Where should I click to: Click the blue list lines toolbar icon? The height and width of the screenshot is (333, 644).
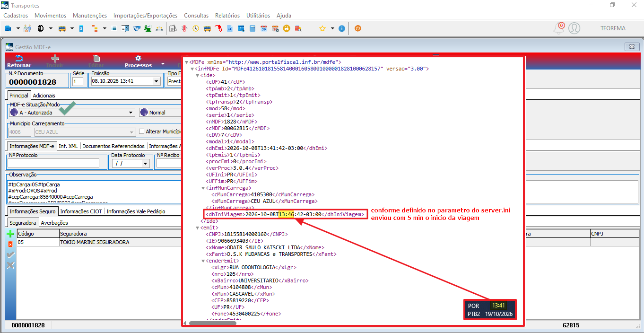(114, 28)
